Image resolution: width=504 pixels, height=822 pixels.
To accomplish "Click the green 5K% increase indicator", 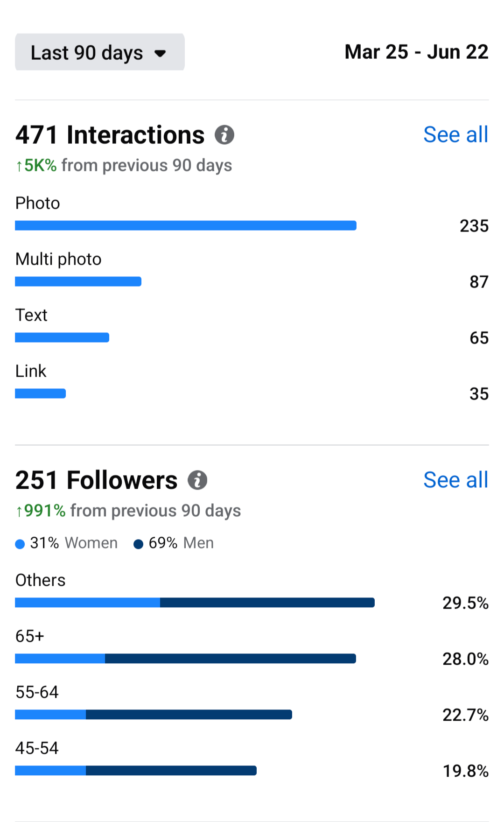I will 36,165.
